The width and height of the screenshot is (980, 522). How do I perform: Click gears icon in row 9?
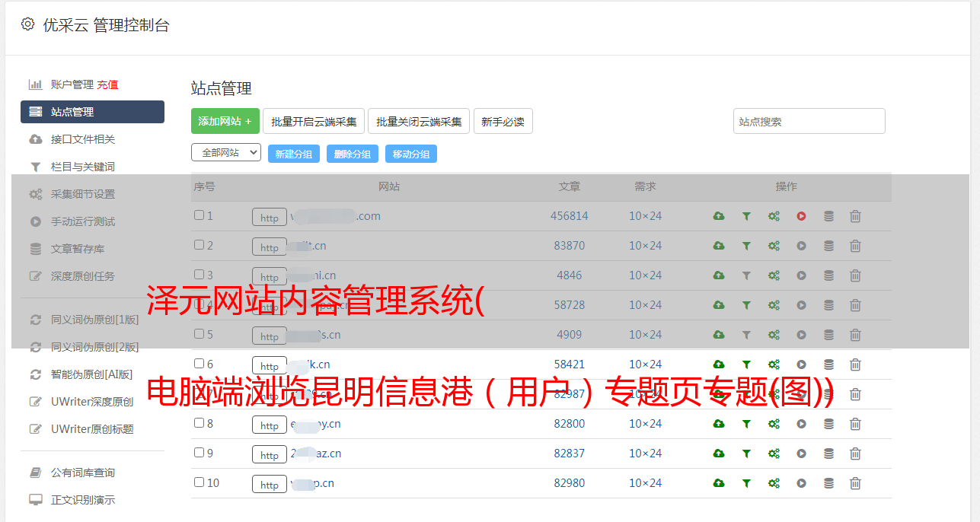coord(774,454)
